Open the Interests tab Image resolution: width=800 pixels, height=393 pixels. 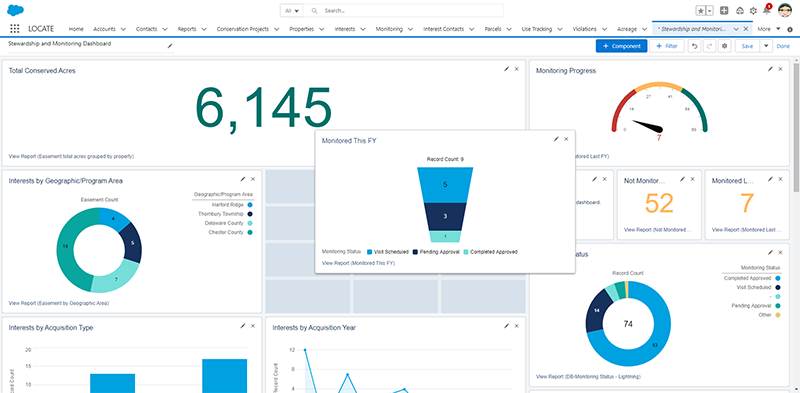(344, 29)
